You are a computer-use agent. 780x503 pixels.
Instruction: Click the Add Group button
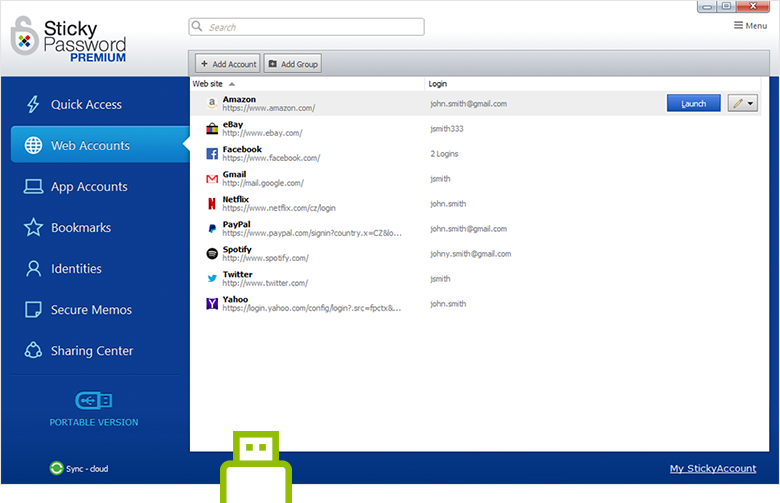292,64
